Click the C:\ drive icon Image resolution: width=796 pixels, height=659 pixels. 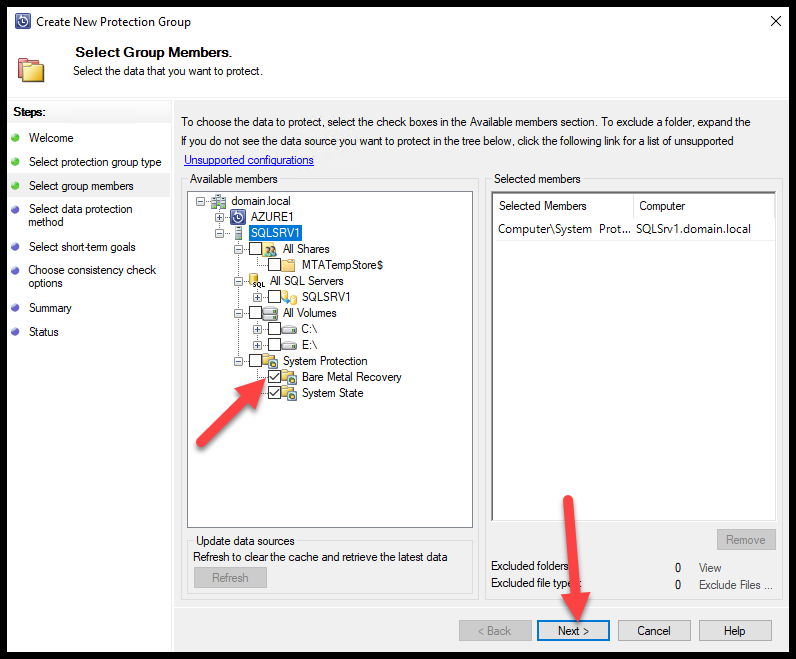point(289,330)
